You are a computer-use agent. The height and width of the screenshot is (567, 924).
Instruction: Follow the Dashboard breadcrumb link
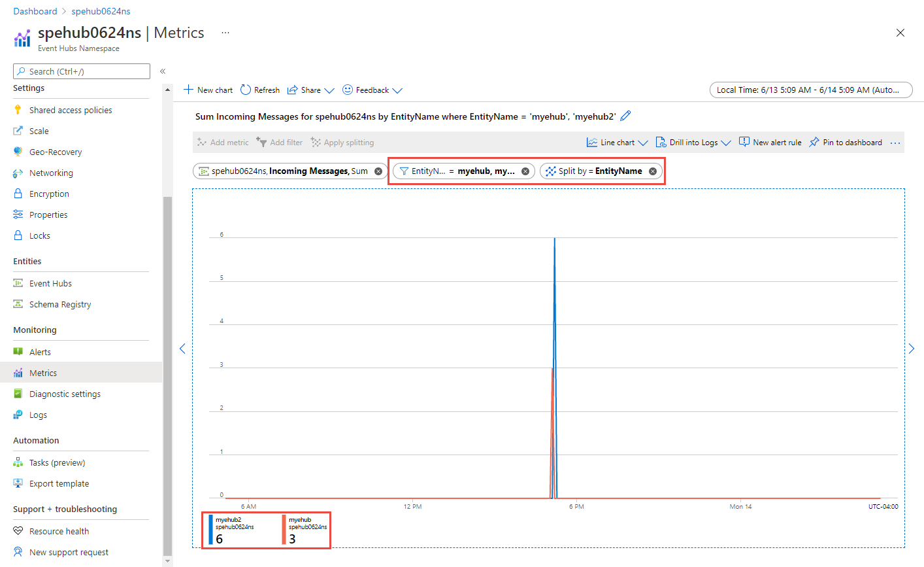pos(35,11)
